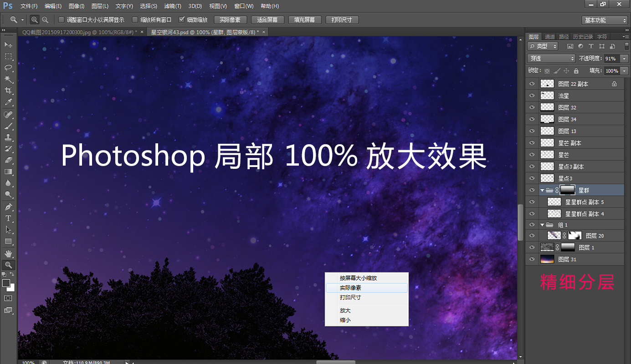631x364 pixels.
Task: Switch to the 通道 panel tab
Action: click(550, 36)
